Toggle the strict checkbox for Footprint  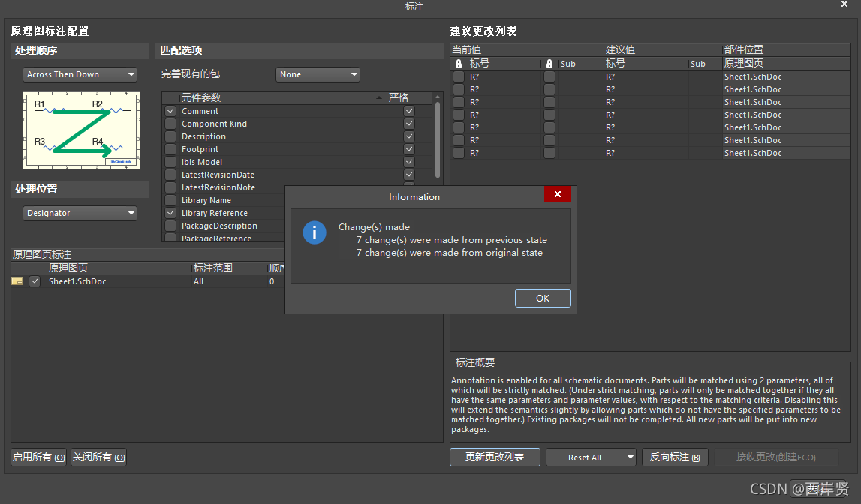[x=409, y=149]
